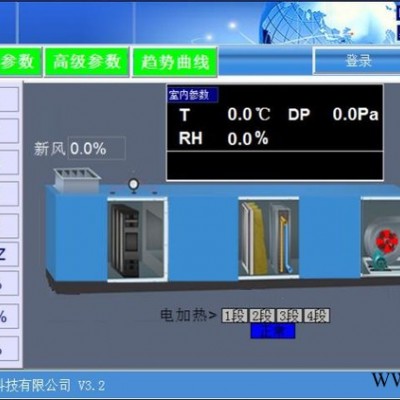The height and width of the screenshot is (400, 400).
Task: Click the T value 0.0℃
Action: [x=249, y=114]
